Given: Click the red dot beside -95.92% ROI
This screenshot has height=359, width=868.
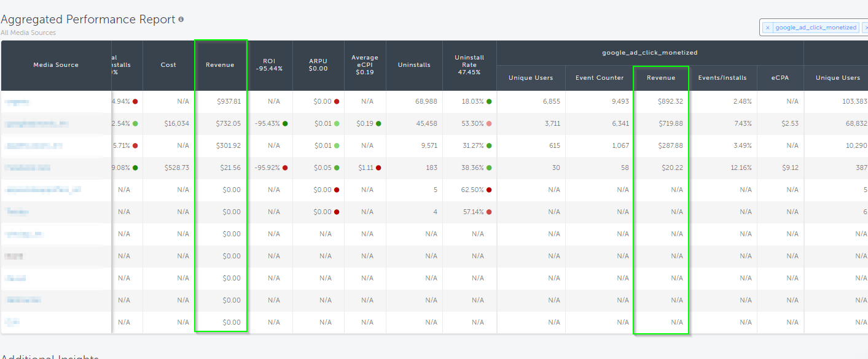Looking at the screenshot, I should (x=285, y=168).
